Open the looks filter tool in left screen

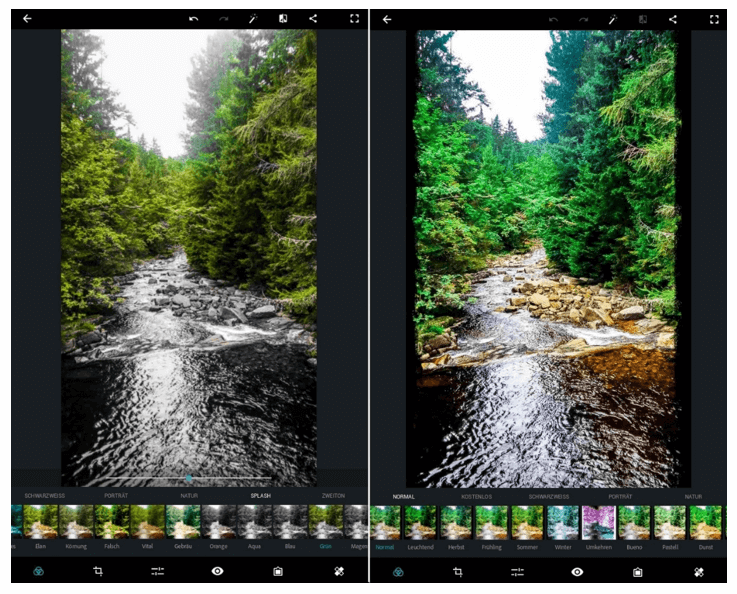point(39,571)
